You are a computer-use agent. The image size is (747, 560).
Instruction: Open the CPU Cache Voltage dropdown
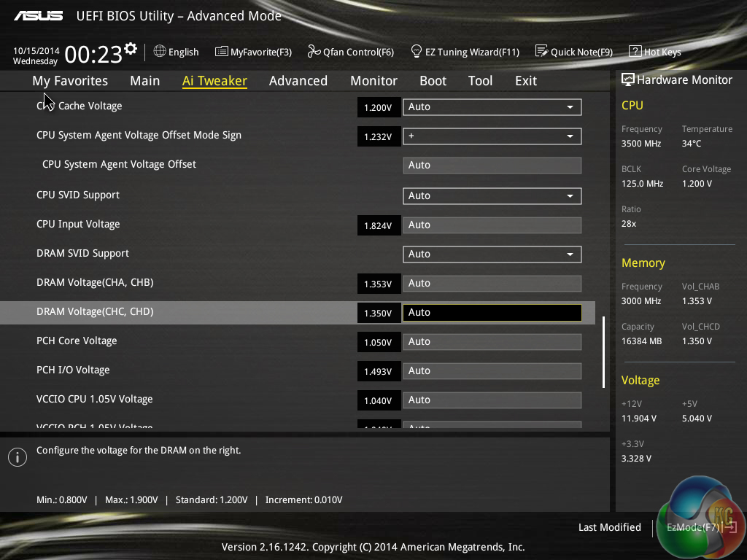[492, 107]
